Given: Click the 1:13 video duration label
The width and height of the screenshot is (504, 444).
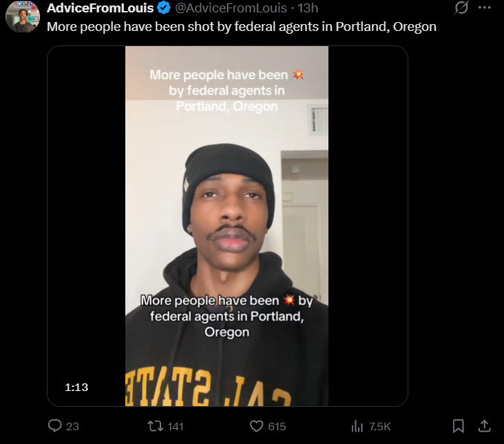Looking at the screenshot, I should (76, 387).
